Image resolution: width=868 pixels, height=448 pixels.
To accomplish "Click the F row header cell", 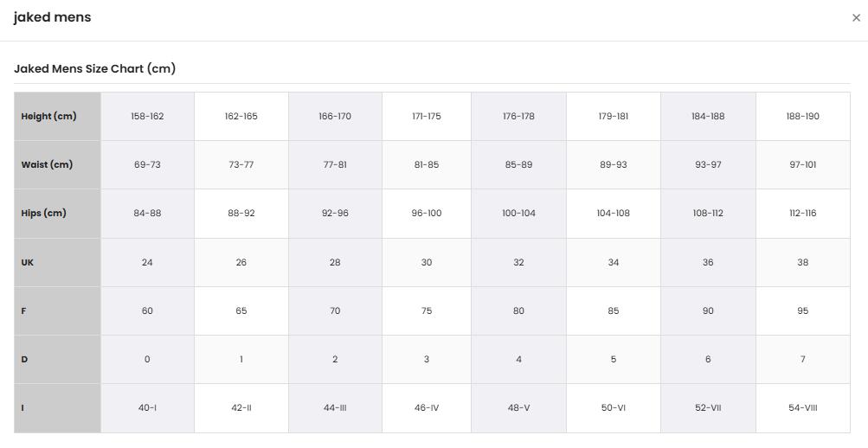I will click(58, 310).
